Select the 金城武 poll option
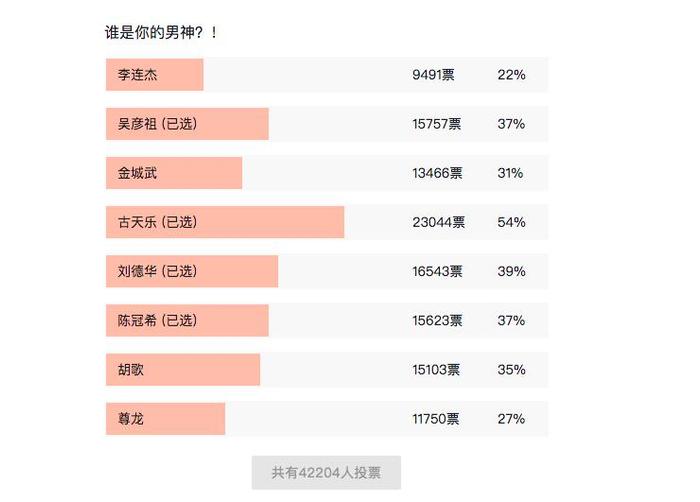The width and height of the screenshot is (700, 502). 327,173
